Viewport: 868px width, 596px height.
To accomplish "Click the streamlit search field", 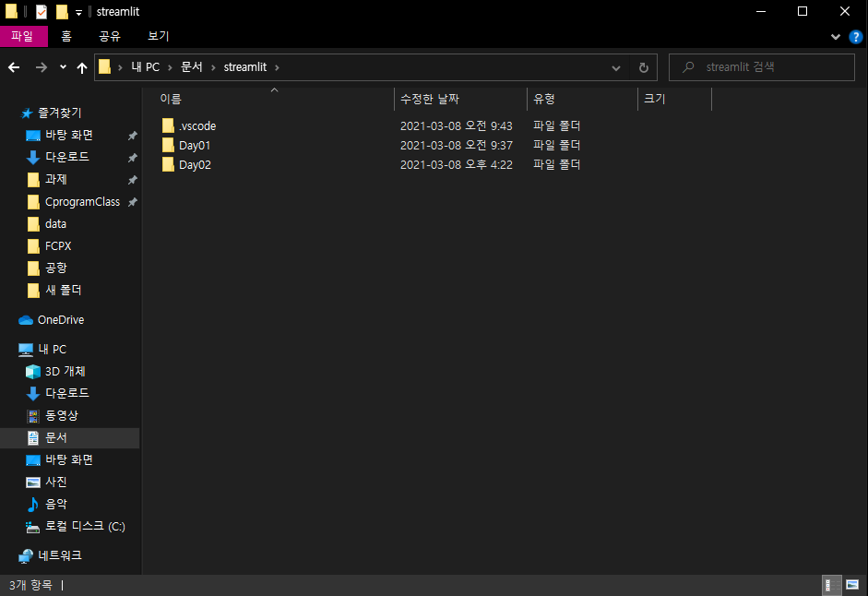I will 762,67.
